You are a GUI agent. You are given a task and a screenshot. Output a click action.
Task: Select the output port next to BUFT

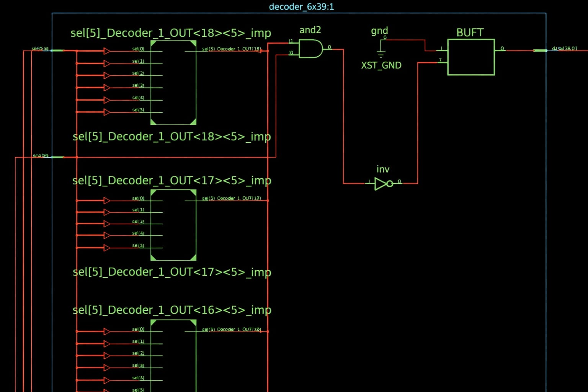click(540, 51)
